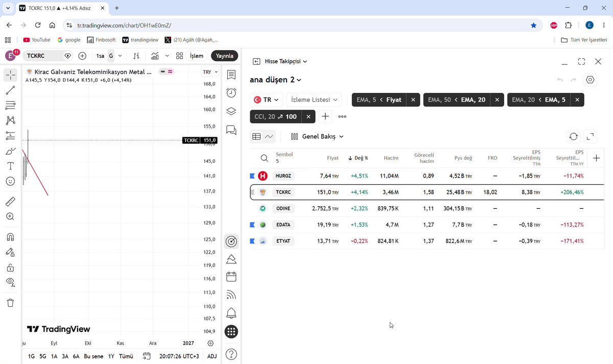Remove drawings with the trash icon
The image size is (613, 364).
tap(10, 303)
